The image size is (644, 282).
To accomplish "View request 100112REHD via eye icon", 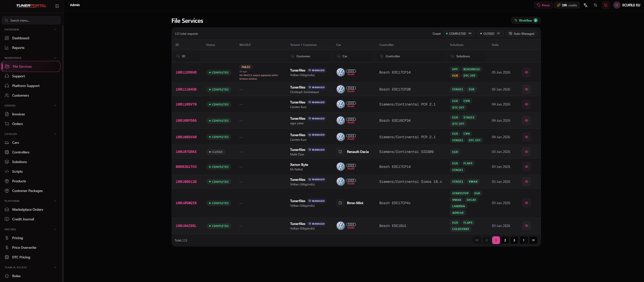I will point(527,72).
